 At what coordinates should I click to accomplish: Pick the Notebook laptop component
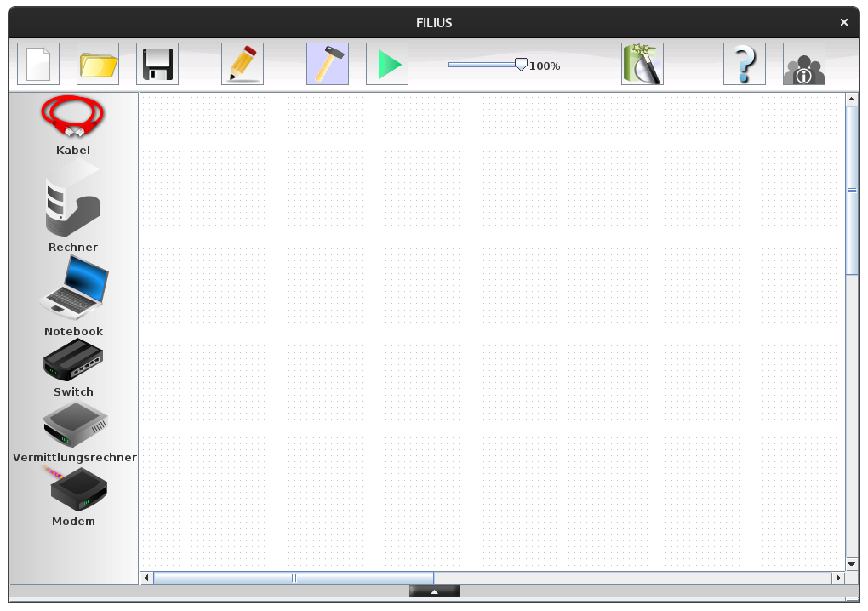coord(74,288)
